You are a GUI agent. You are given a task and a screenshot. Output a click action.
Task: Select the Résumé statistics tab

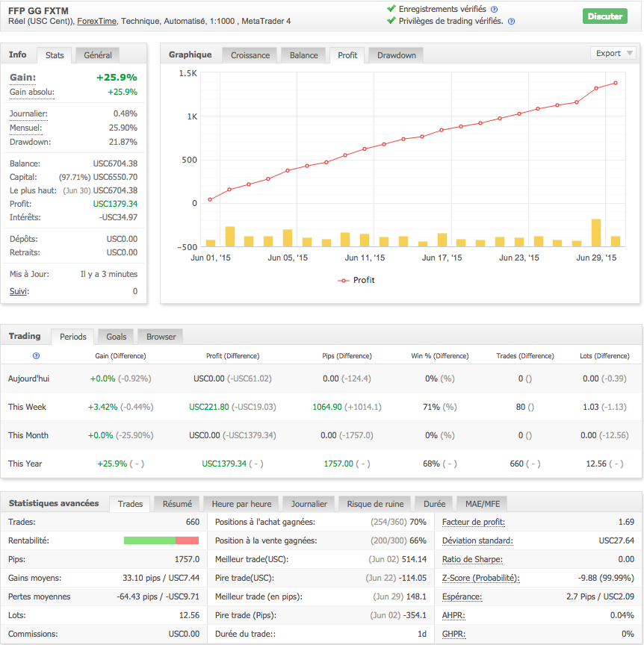[x=177, y=504]
